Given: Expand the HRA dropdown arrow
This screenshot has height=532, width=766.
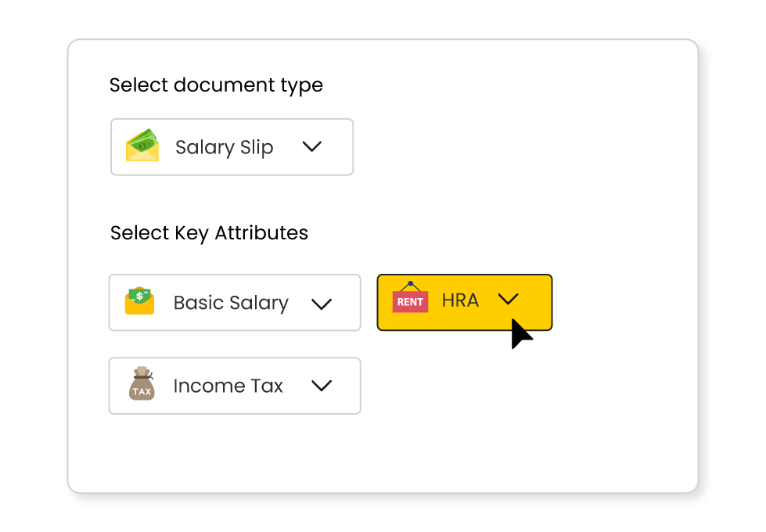Looking at the screenshot, I should pyautogui.click(x=509, y=300).
